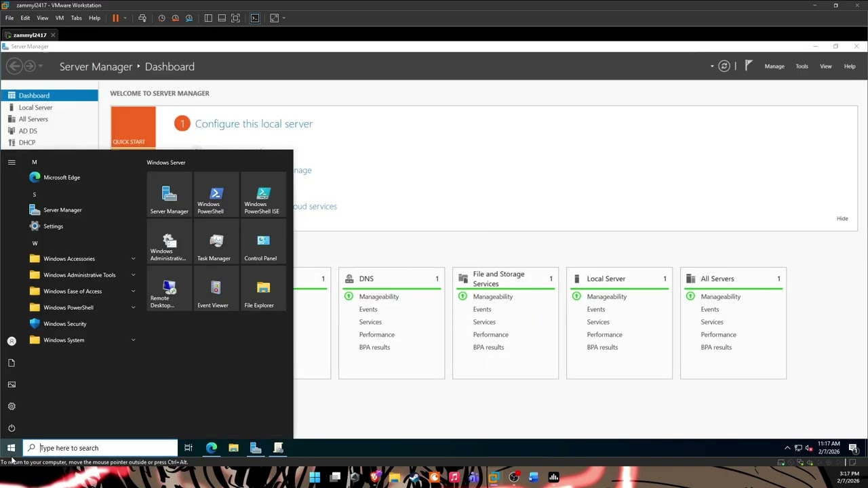Open File Explorer from the guest taskbar
This screenshot has width=868, height=488.
233,448
